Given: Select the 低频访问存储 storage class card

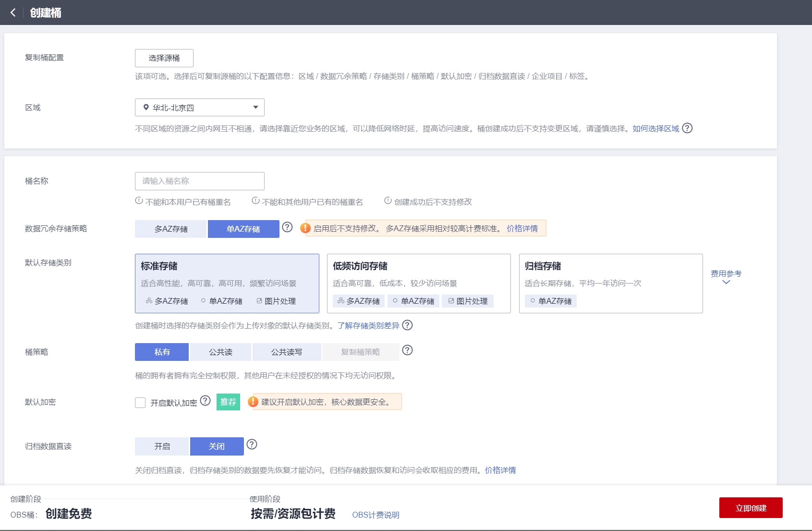Looking at the screenshot, I should click(419, 284).
